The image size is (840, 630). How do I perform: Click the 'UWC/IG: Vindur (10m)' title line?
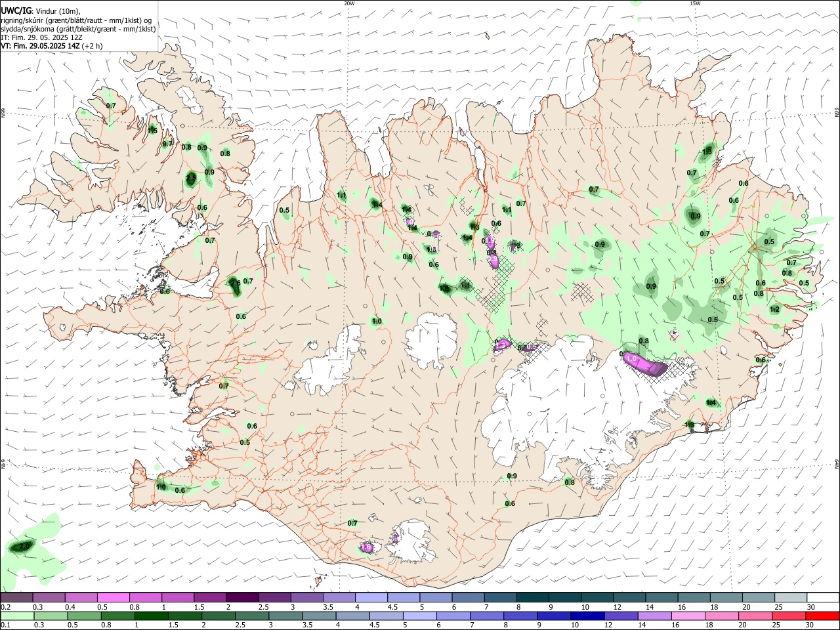point(41,11)
